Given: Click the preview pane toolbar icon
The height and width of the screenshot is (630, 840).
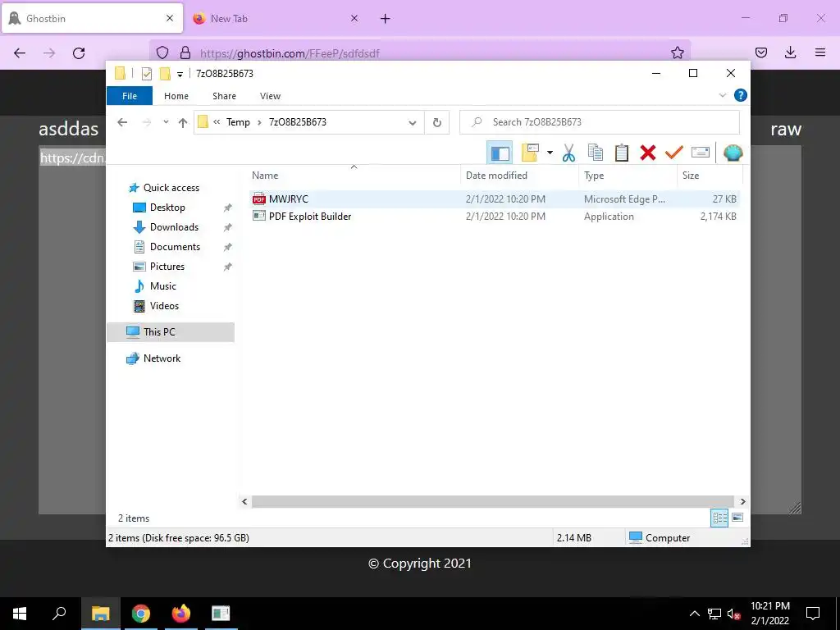Looking at the screenshot, I should 500,153.
